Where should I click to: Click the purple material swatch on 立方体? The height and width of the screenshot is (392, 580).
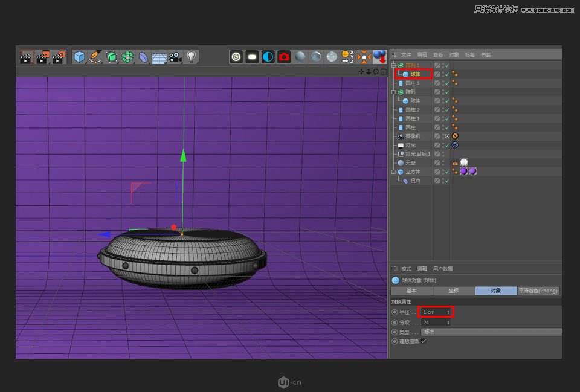click(465, 172)
